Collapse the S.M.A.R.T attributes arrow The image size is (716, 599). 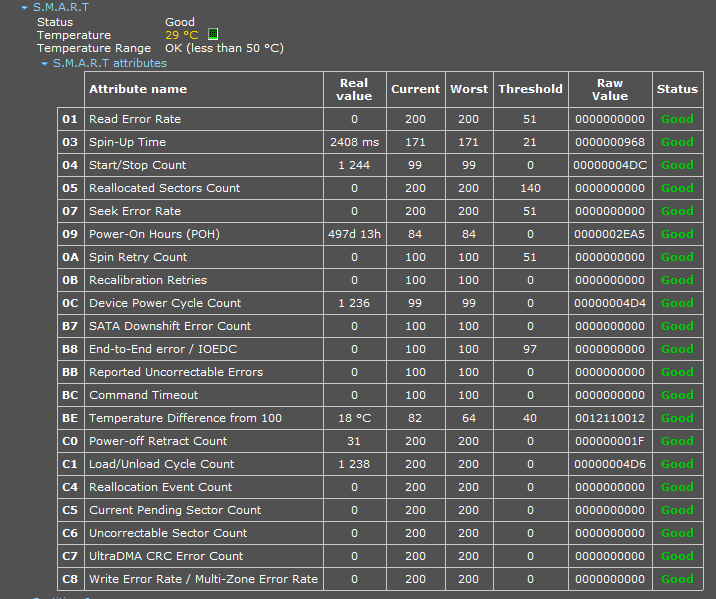coord(44,63)
